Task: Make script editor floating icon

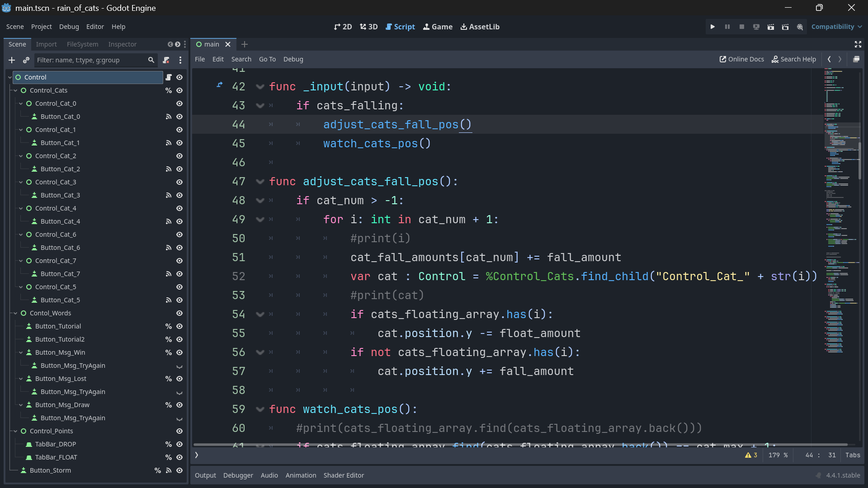Action: [856, 59]
